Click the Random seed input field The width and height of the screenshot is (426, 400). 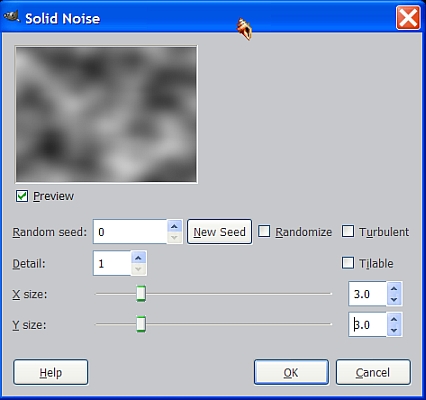tap(130, 232)
